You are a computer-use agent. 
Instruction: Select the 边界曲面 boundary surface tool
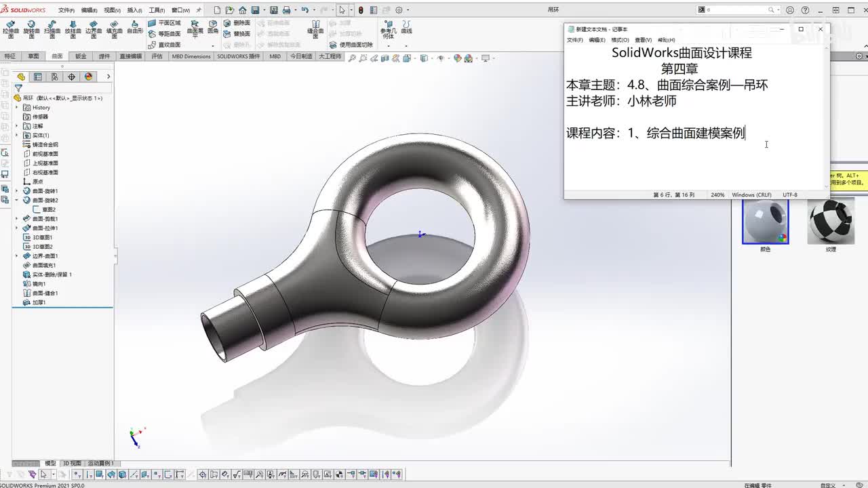coord(93,29)
